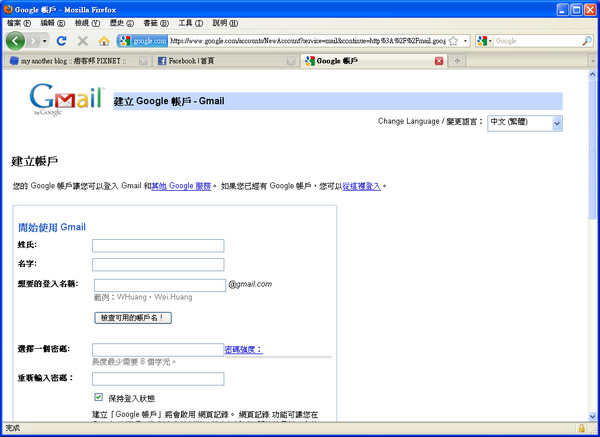Maximize the Firefox window
This screenshot has width=600, height=437.
pos(576,10)
